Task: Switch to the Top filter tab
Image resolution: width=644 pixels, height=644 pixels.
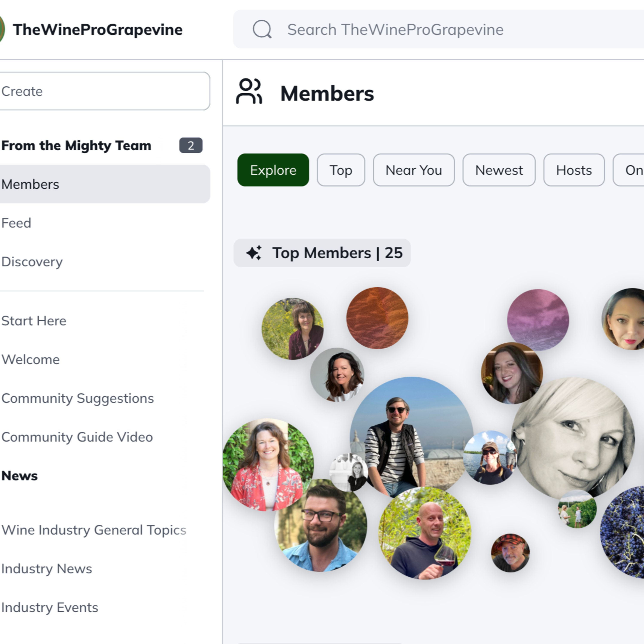Action: click(x=341, y=170)
